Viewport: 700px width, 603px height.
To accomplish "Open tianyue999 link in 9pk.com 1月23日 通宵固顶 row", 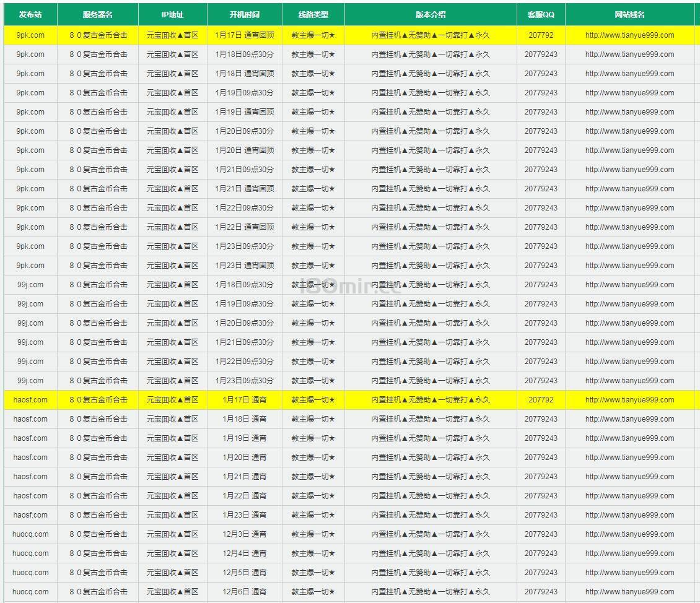I will (629, 266).
